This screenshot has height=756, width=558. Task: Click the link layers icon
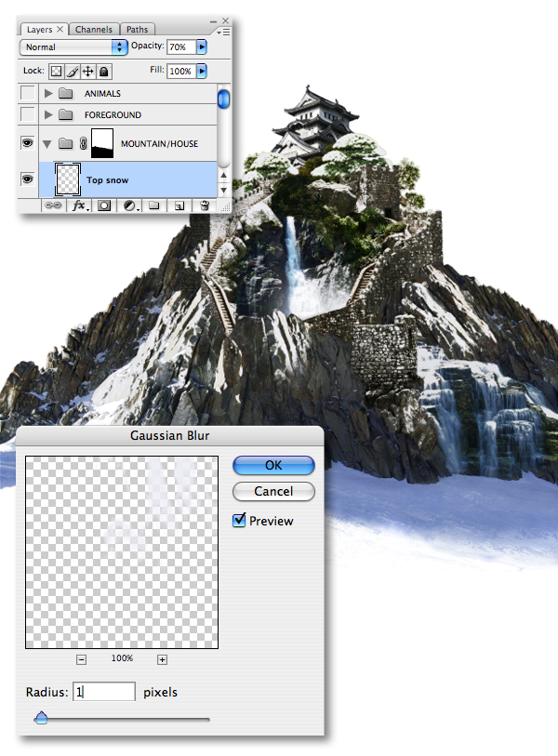tap(53, 206)
